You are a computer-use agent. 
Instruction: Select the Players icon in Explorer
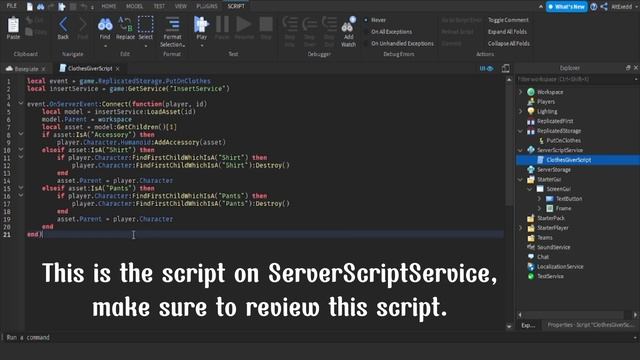pos(531,102)
